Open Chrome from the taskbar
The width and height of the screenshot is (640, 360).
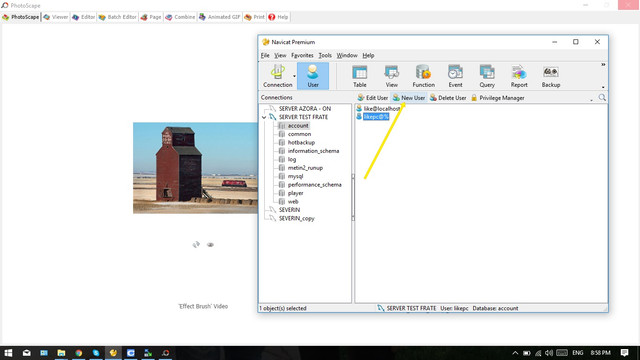pyautogui.click(x=78, y=353)
